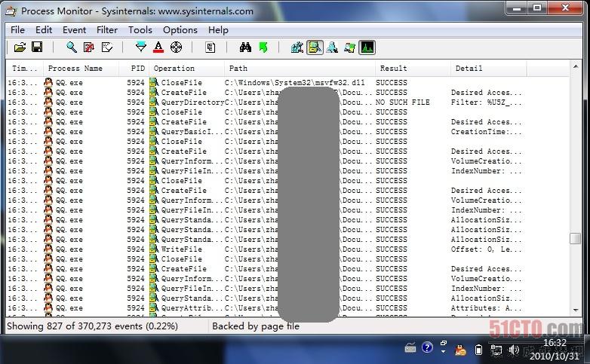The height and width of the screenshot is (364, 590).
Task: Click the Process Name column header
Action: pos(81,69)
